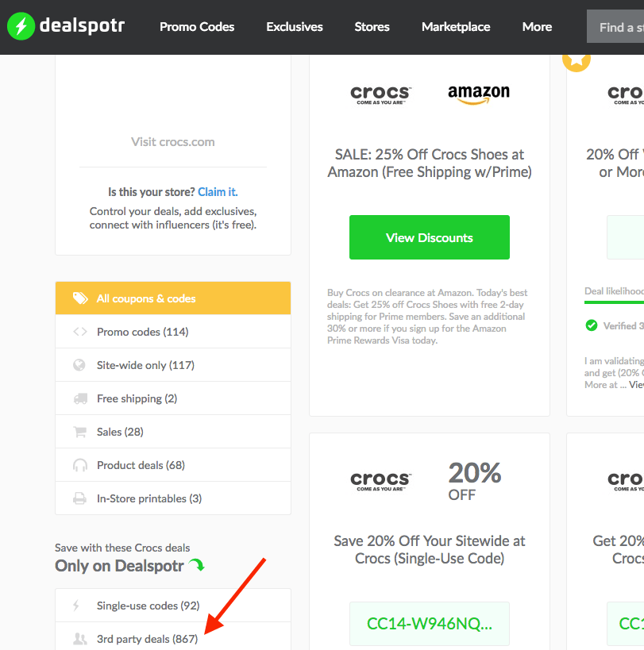
Task: Follow the Claim it link
Action: click(x=218, y=192)
